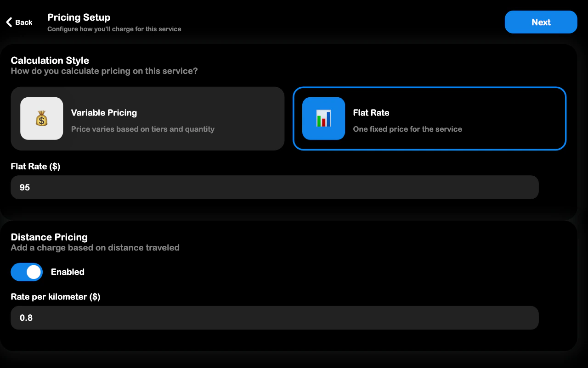Focus the Rate per kilometer input field
Screen dimensions: 588x368
pos(275,318)
